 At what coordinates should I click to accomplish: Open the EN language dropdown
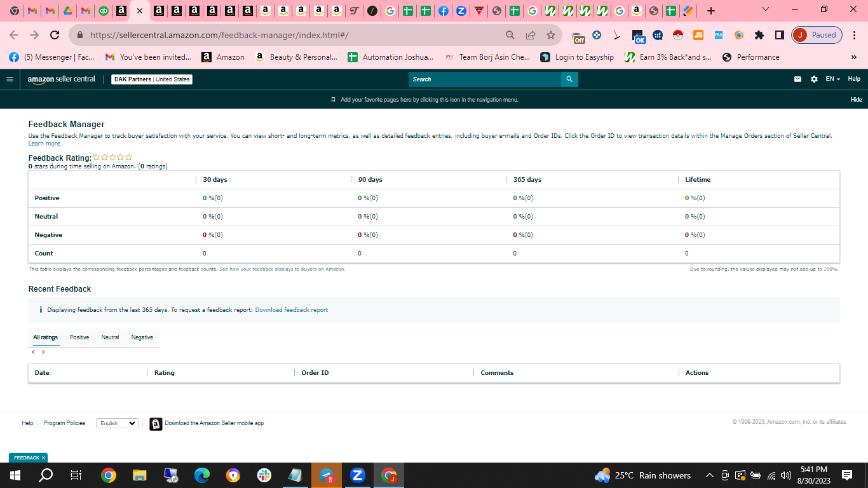[x=832, y=79]
